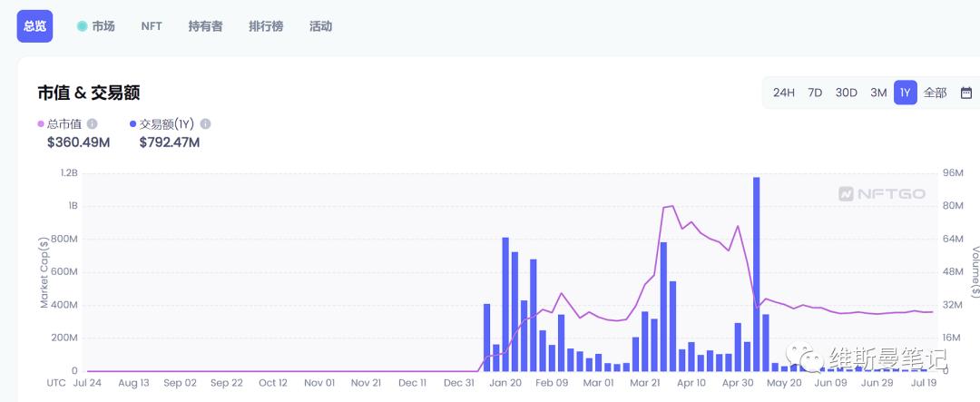Click the market cap line peak near Mar 21
The image size is (980, 402).
pyautogui.click(x=671, y=206)
